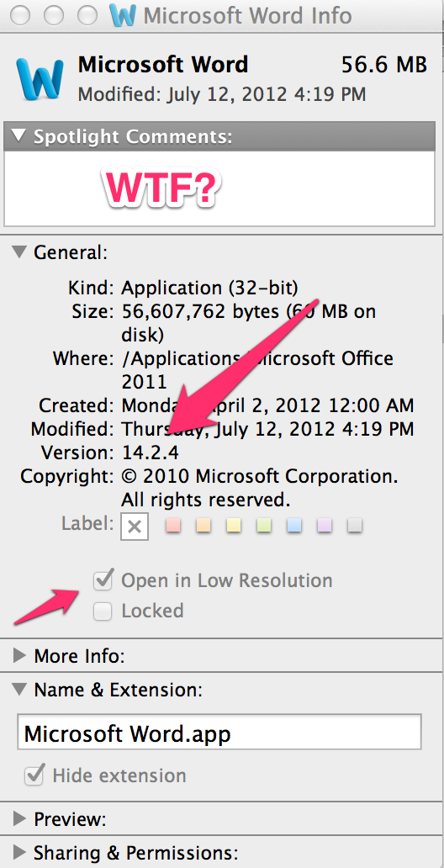The width and height of the screenshot is (444, 868).
Task: Expand the More Info section
Action: pyautogui.click(x=20, y=656)
